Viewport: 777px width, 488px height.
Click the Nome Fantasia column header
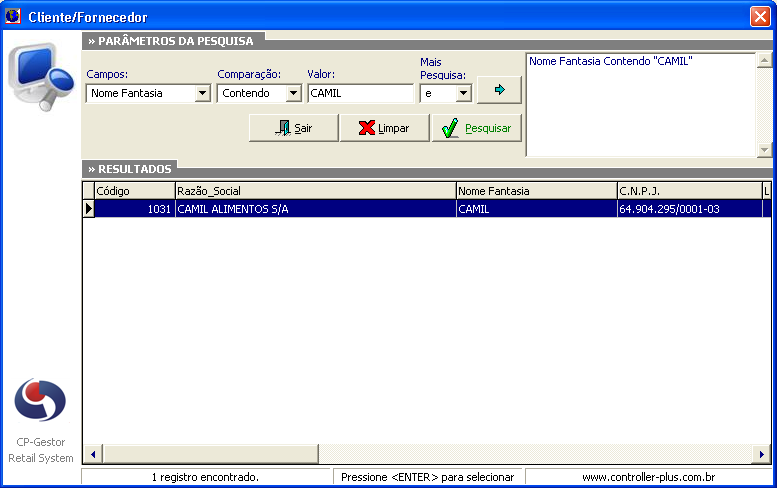coord(537,191)
